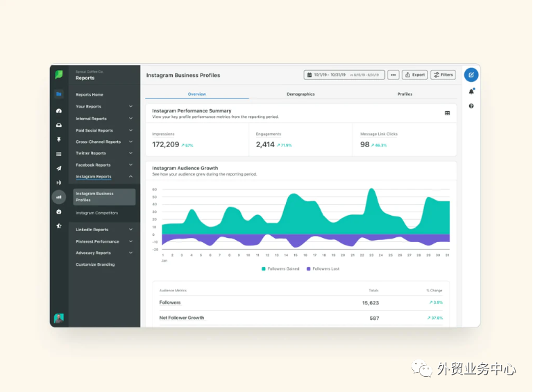The height and width of the screenshot is (392, 533).
Task: Click the Twitter Reports sidebar label
Action: [91, 153]
